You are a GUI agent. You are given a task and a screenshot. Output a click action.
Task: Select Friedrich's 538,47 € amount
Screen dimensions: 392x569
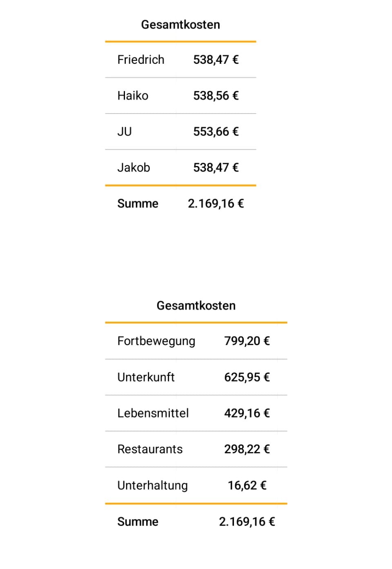(216, 60)
